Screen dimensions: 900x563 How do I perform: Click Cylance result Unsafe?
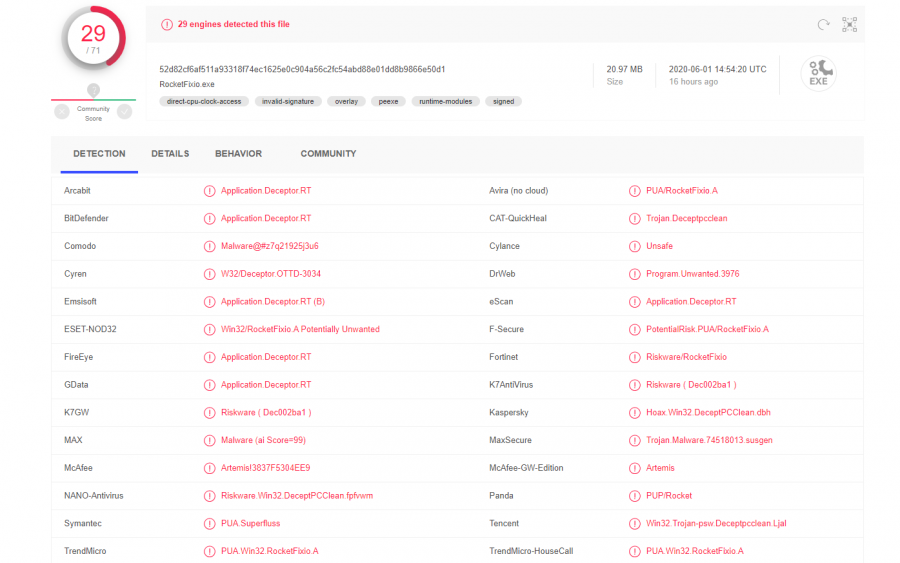click(660, 246)
